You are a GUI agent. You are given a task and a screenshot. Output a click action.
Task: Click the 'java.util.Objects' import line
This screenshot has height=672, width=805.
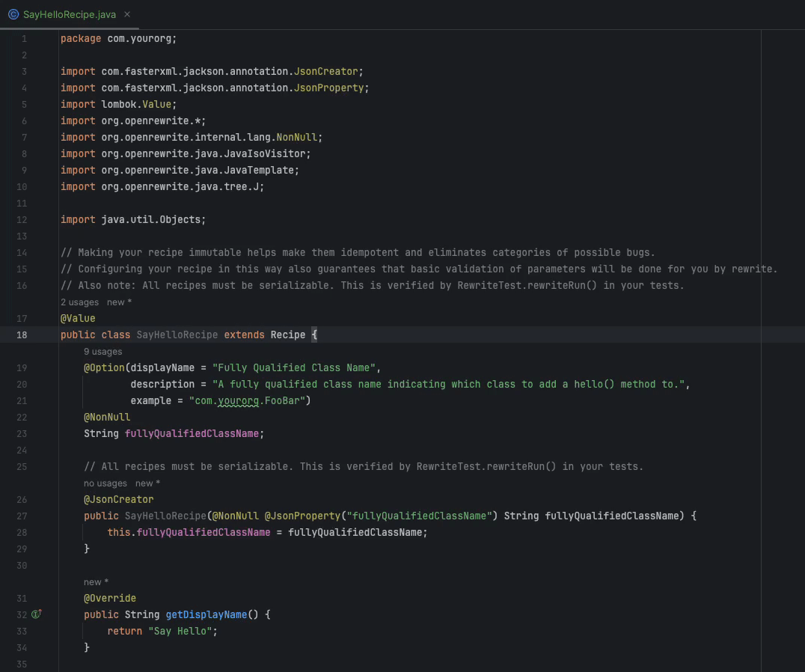tap(133, 219)
